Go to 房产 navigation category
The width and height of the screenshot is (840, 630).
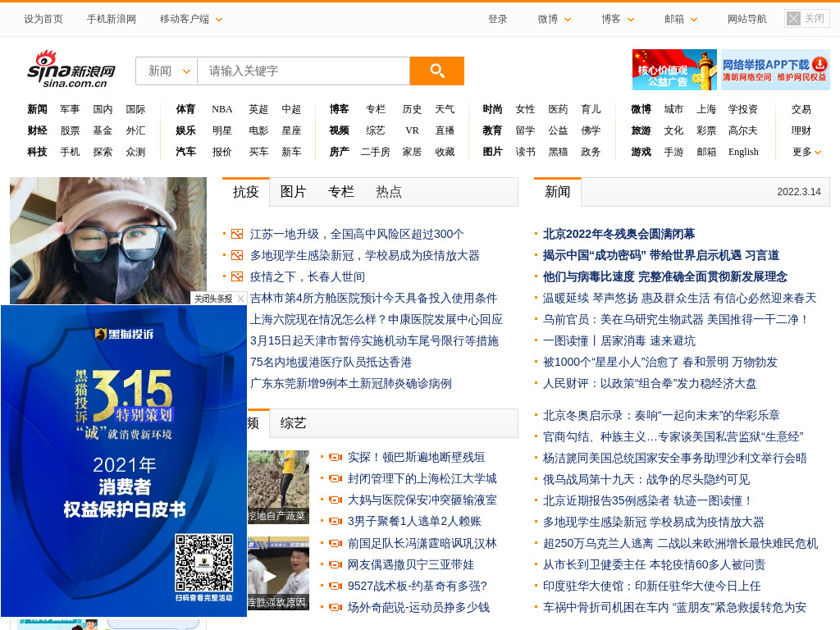click(x=339, y=152)
